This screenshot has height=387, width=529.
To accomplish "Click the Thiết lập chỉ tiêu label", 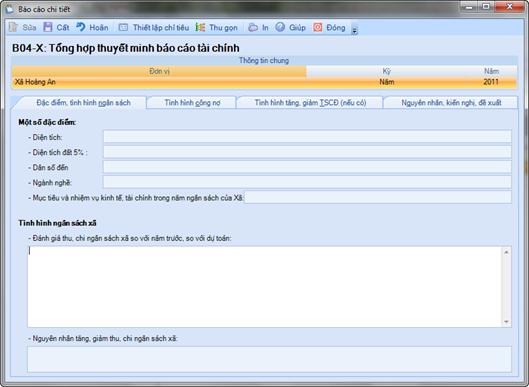I will (161, 28).
